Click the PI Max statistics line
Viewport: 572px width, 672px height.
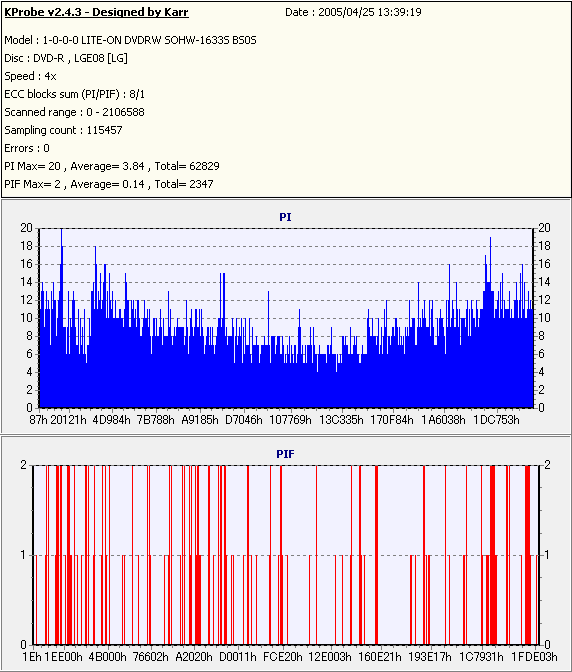click(x=112, y=166)
